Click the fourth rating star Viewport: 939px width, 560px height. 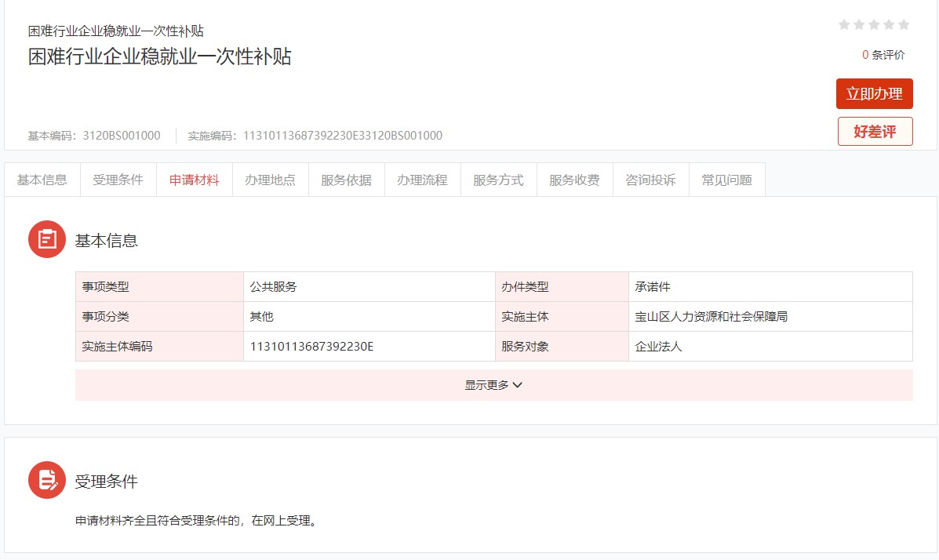pos(889,24)
